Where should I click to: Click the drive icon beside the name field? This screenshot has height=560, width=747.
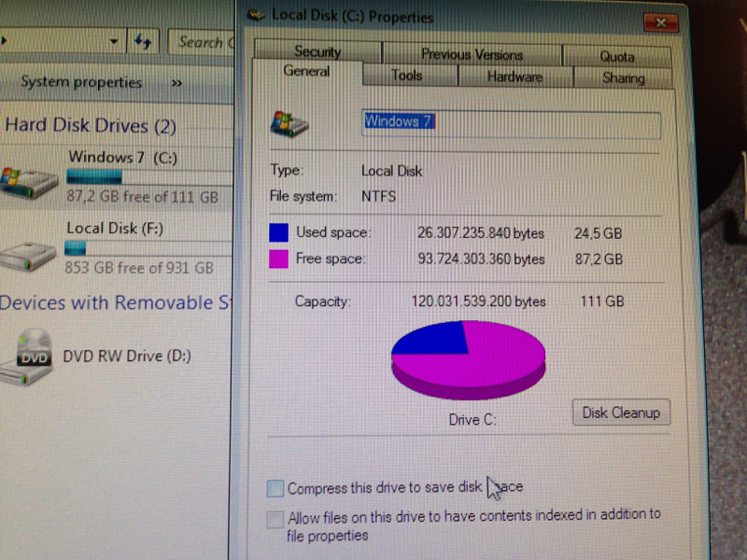coord(289,124)
